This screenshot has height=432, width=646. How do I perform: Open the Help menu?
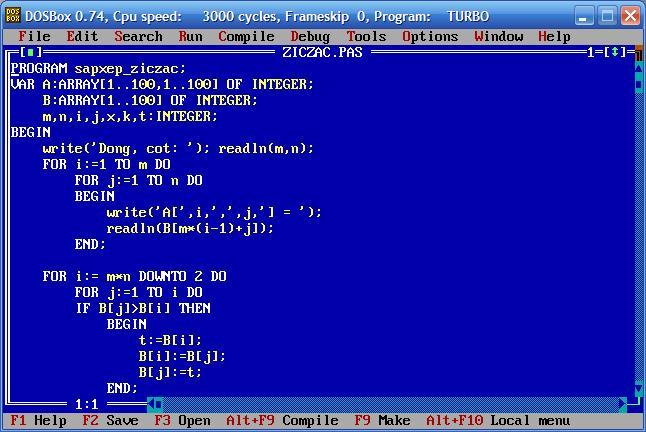(554, 36)
